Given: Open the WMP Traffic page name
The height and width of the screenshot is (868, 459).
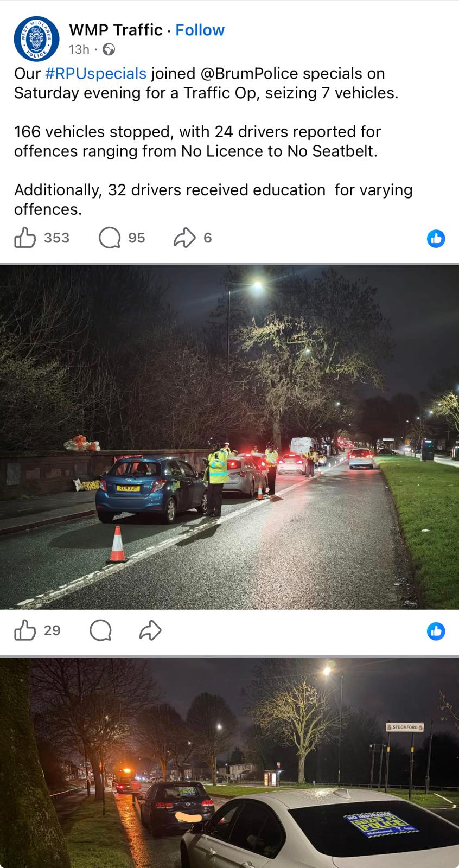Looking at the screenshot, I should click(x=116, y=30).
